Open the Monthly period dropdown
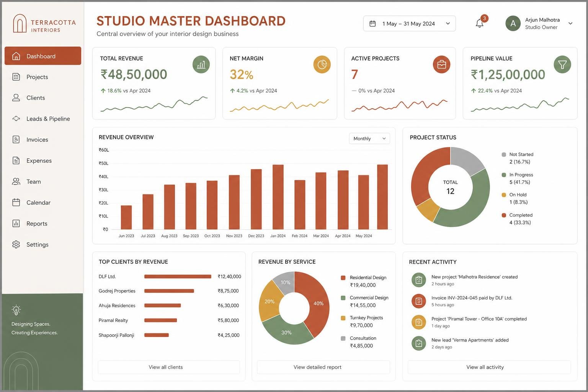 369,139
